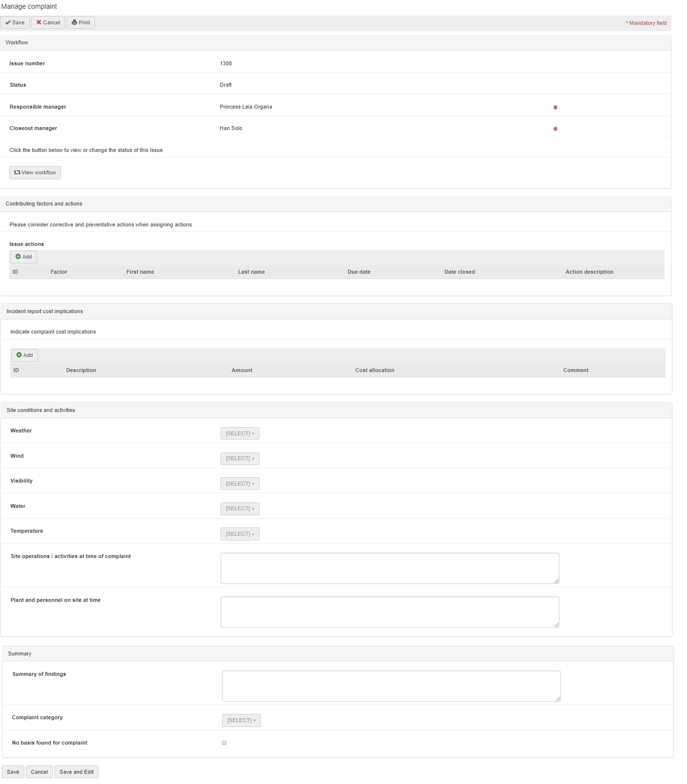Screen dimensions: 687x784
Task: Tick the No basis found for complaint checkbox
Action: (x=224, y=743)
